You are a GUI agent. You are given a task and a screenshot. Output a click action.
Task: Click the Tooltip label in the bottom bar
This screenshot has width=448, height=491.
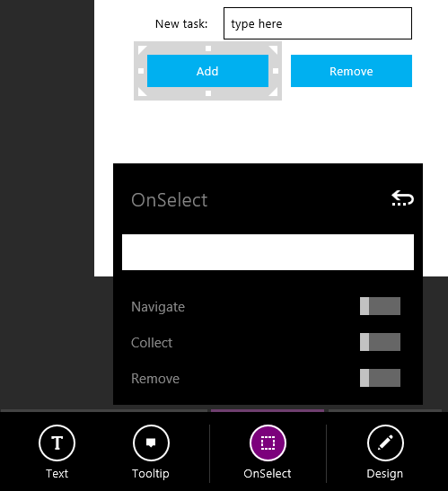(151, 474)
